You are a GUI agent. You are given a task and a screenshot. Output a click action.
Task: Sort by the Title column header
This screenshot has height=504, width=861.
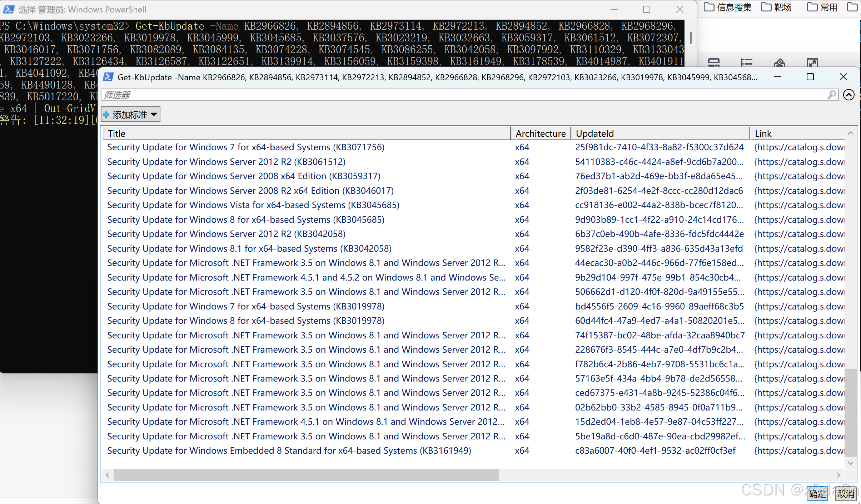[307, 133]
